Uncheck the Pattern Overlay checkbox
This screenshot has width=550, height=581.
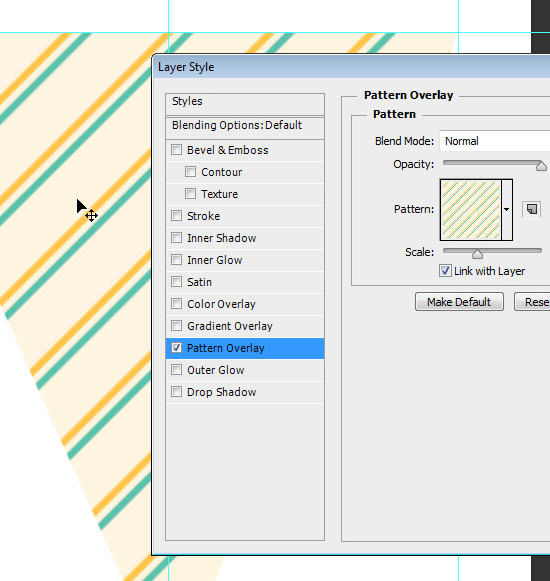tap(176, 348)
